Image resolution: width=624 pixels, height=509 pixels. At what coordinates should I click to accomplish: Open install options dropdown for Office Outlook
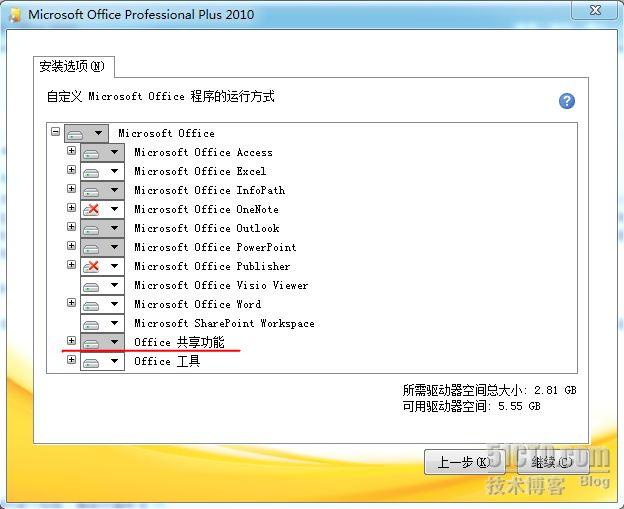pos(102,228)
